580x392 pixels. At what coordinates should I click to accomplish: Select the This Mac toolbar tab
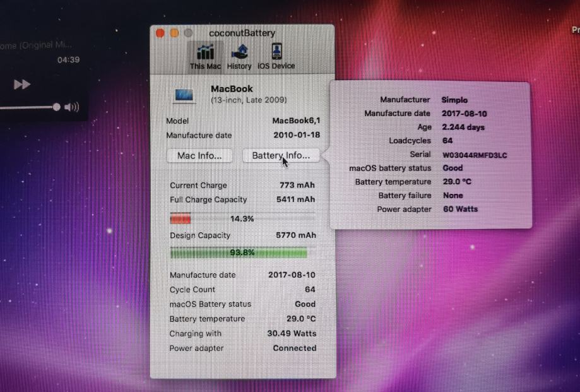click(x=205, y=56)
